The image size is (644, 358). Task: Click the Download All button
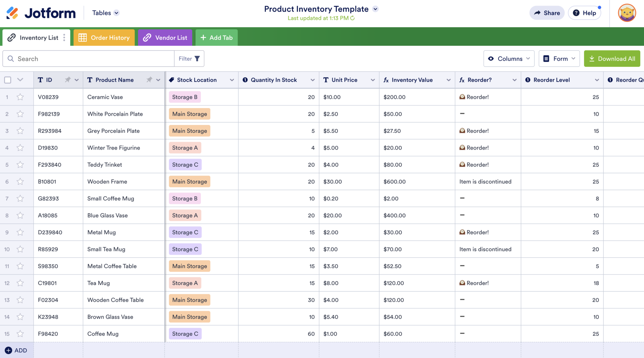point(611,59)
